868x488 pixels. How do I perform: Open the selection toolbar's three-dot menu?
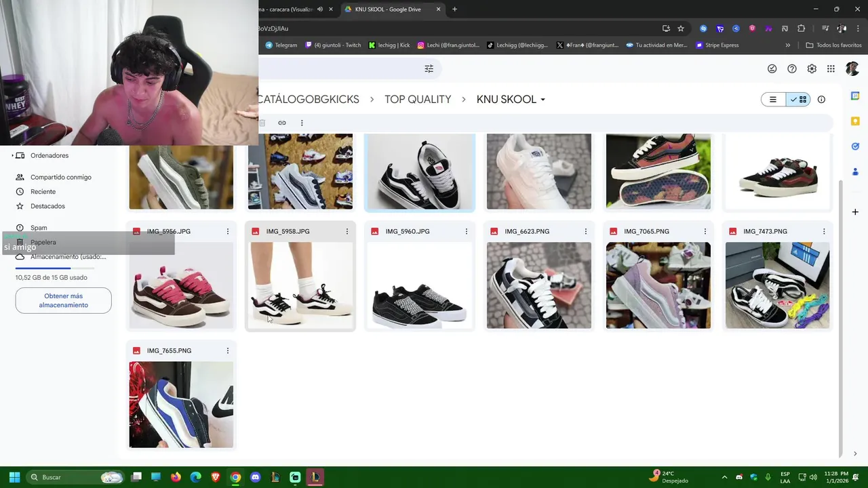tap(302, 123)
